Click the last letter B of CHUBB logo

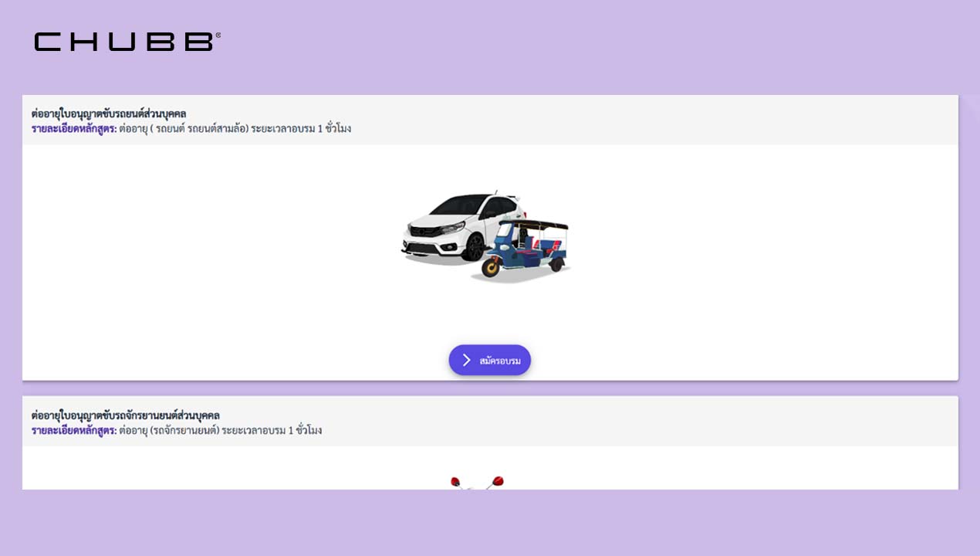[x=198, y=42]
